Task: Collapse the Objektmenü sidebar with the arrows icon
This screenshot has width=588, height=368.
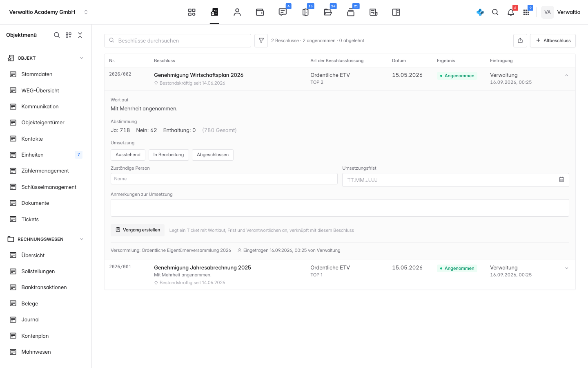Action: (x=80, y=35)
